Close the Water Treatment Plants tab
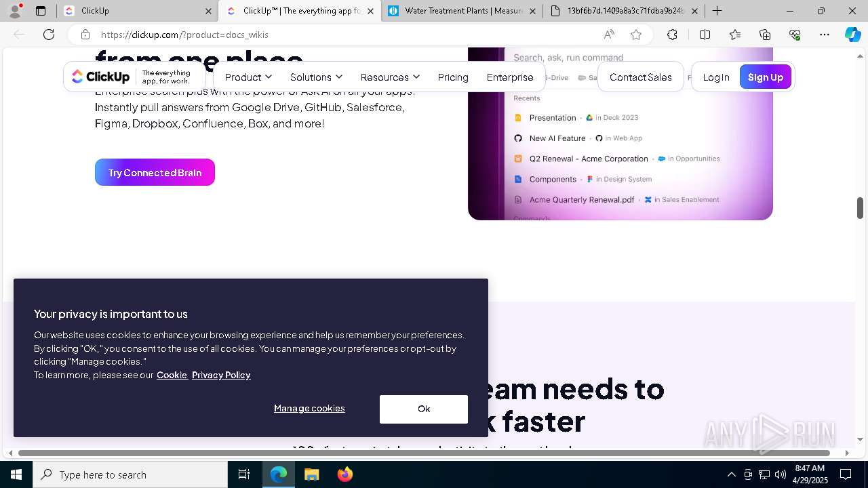 (532, 11)
